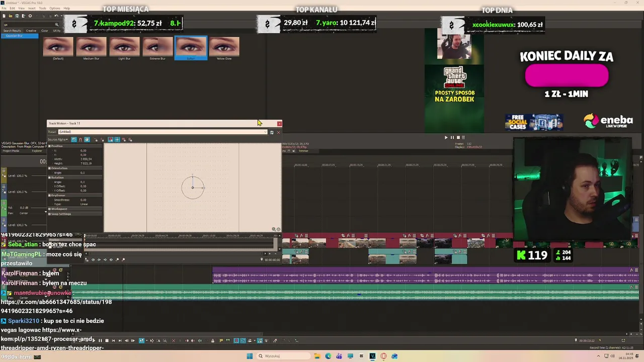
Task: Click the keyframe Type value Linear
Action: click(84, 204)
